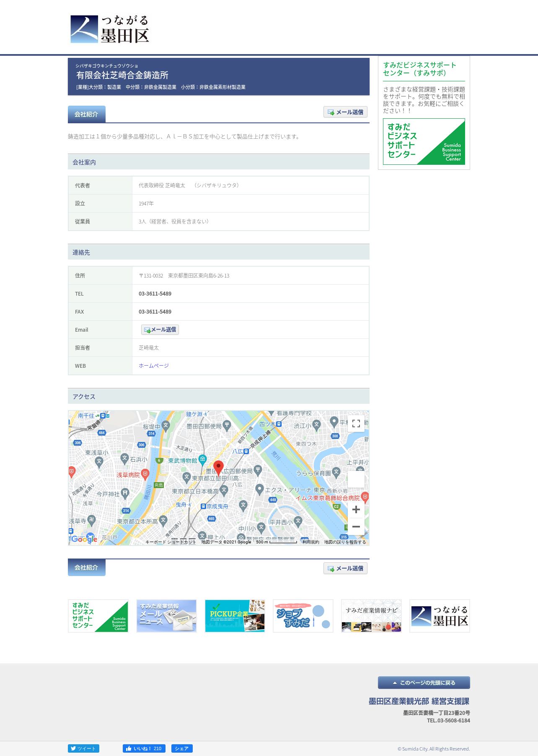Click the Twitter ツイート button
This screenshot has width=538, height=756.
coord(83,748)
